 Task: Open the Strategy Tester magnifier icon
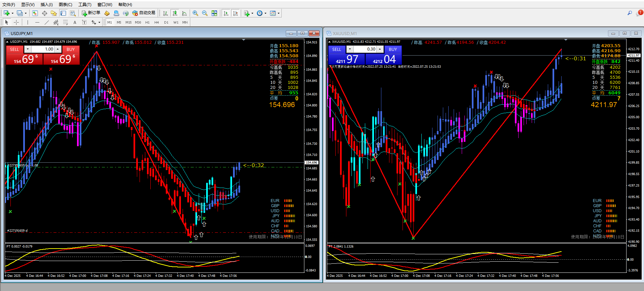(x=73, y=13)
